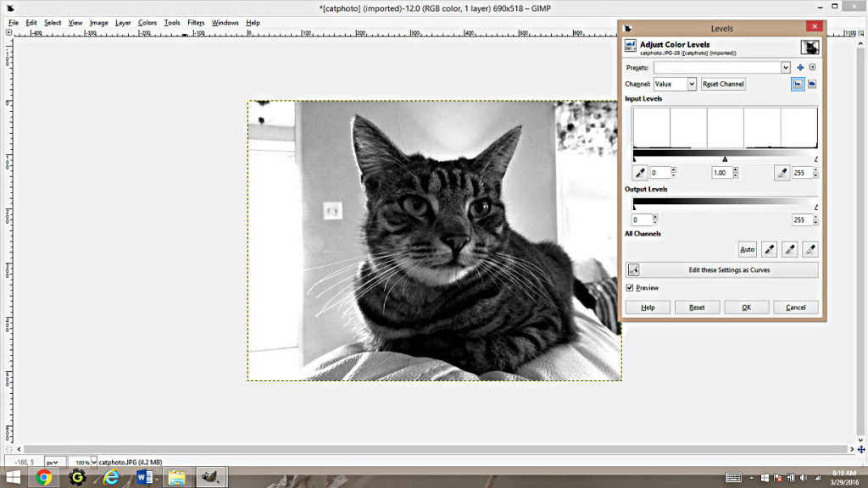This screenshot has width=868, height=488.
Task: Open Internet Explorer from the taskbar
Action: 111,477
